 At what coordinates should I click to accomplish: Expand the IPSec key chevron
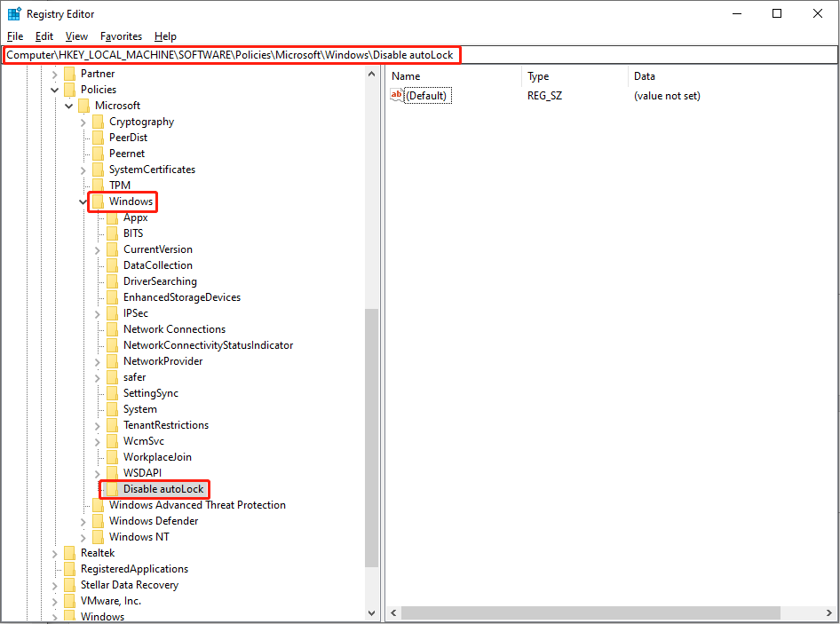[98, 312]
